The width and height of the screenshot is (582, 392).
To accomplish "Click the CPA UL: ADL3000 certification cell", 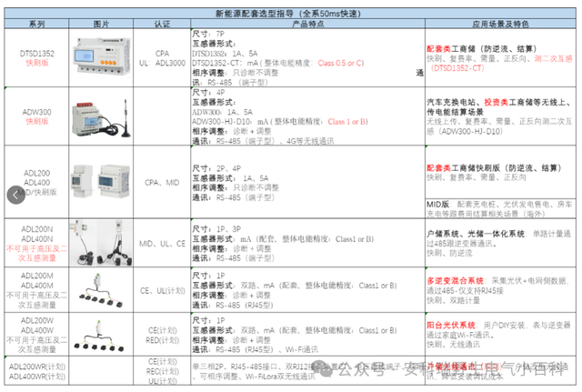I will click(162, 58).
